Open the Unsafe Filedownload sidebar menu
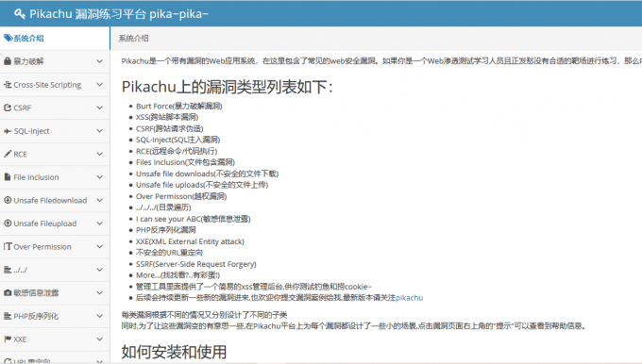 pos(55,200)
